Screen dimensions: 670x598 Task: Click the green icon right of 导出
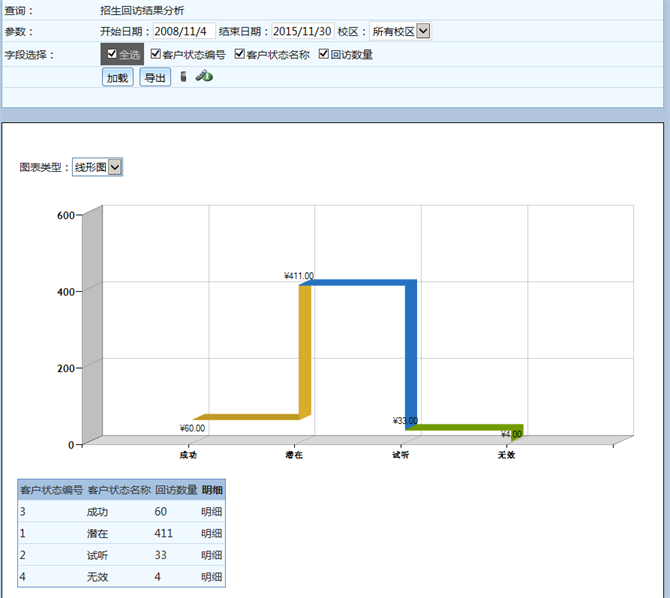click(x=203, y=76)
